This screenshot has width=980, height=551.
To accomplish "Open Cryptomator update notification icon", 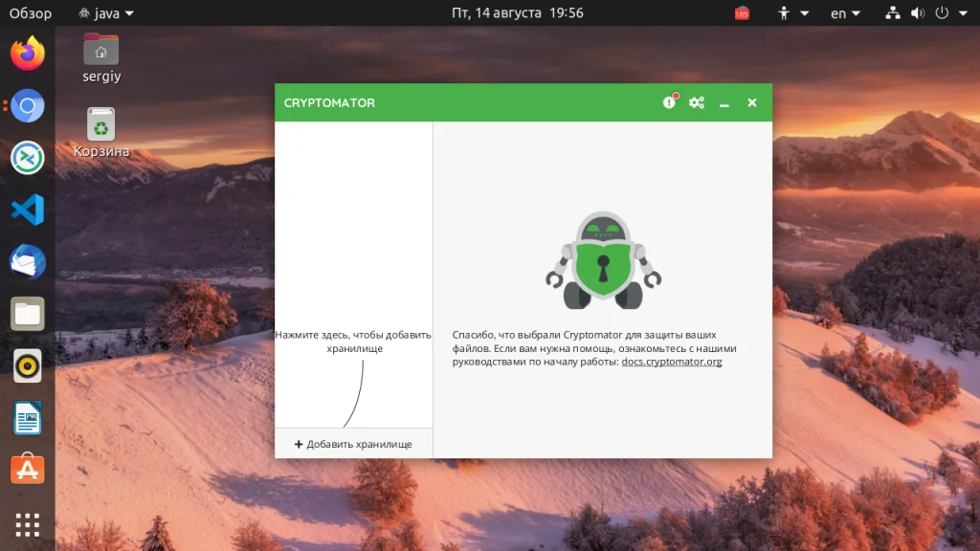I will coord(670,101).
